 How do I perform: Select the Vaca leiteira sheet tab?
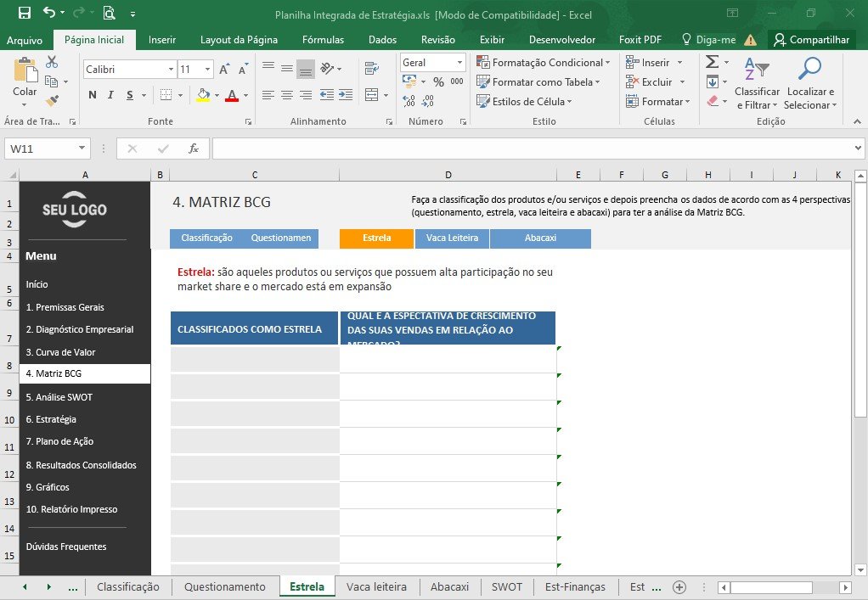coord(376,586)
